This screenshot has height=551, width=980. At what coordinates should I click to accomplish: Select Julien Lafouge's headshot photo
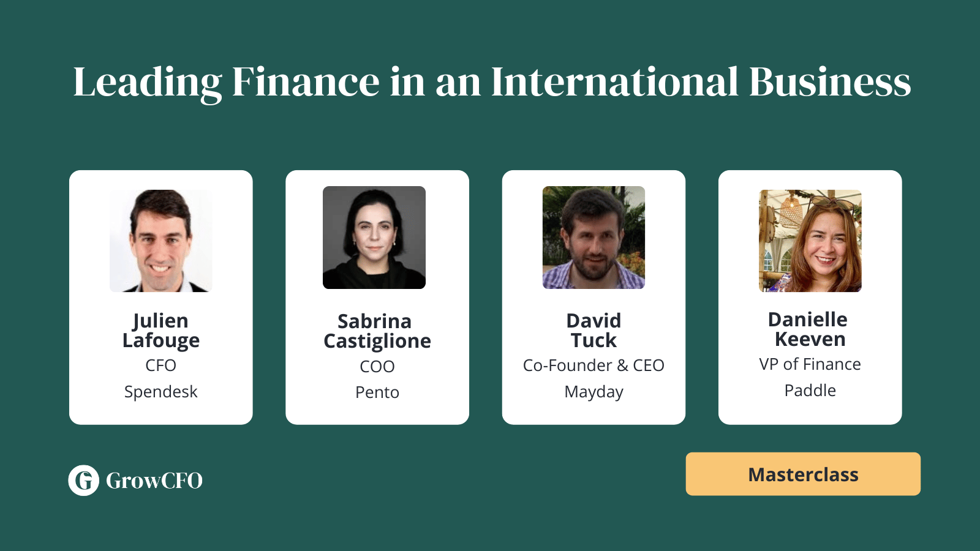161,241
